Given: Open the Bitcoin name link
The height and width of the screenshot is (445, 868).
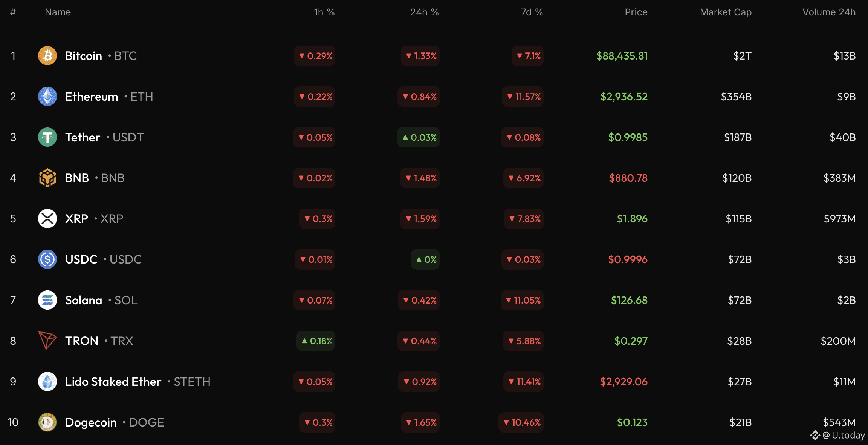Looking at the screenshot, I should coord(84,56).
